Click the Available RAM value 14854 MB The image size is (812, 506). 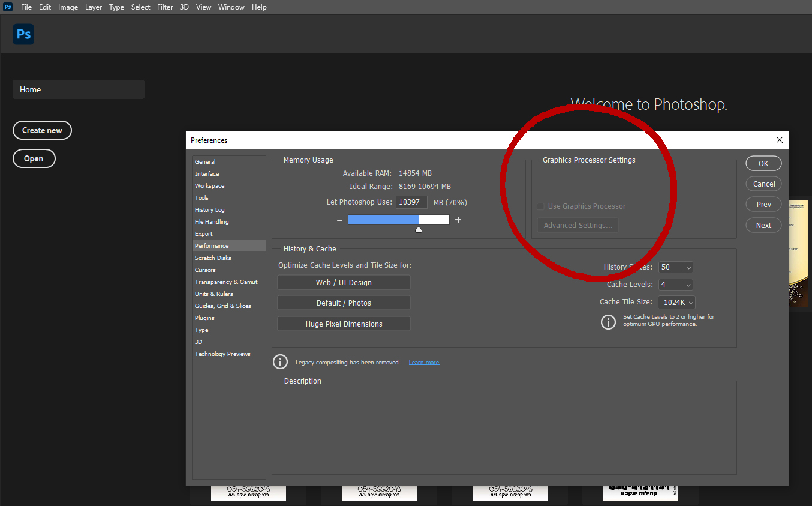click(415, 173)
